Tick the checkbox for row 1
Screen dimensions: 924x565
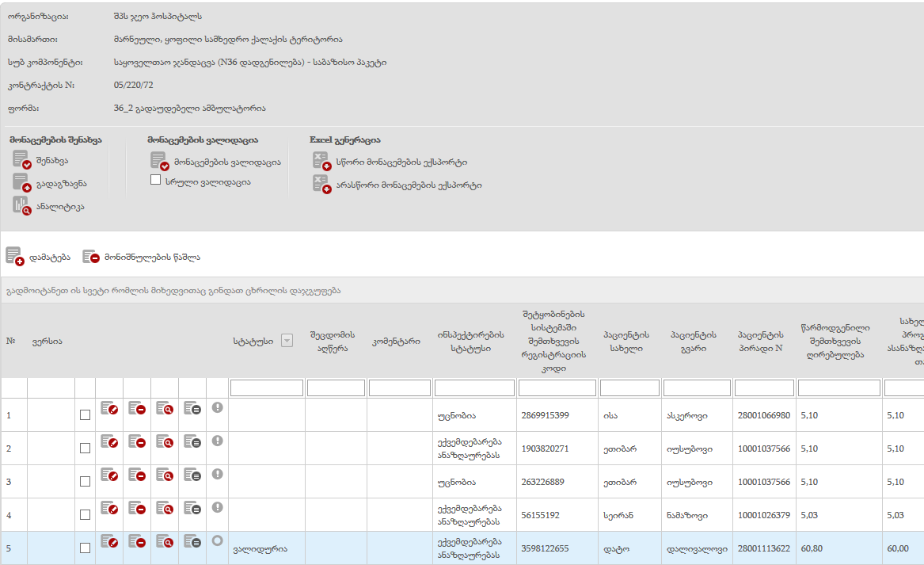coord(85,415)
